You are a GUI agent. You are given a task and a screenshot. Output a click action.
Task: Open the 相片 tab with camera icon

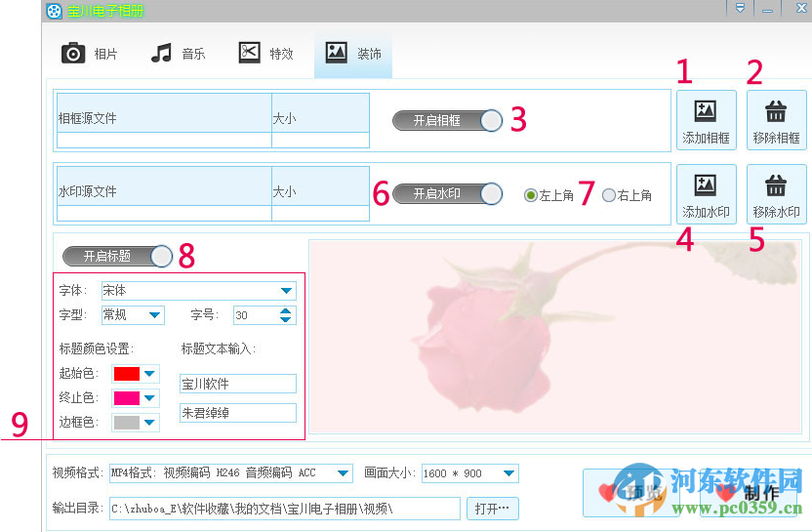point(90,53)
